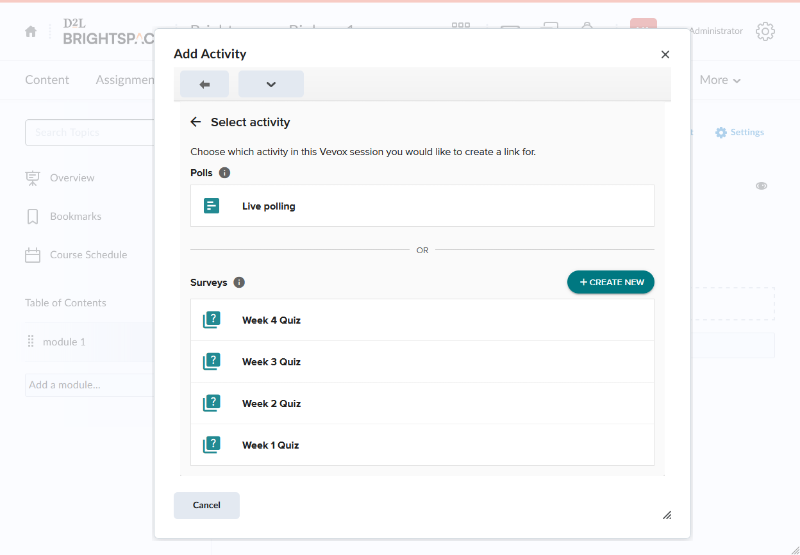Expand the toolbar chevron dropdown
Image resolution: width=800 pixels, height=555 pixels.
pyautogui.click(x=271, y=84)
